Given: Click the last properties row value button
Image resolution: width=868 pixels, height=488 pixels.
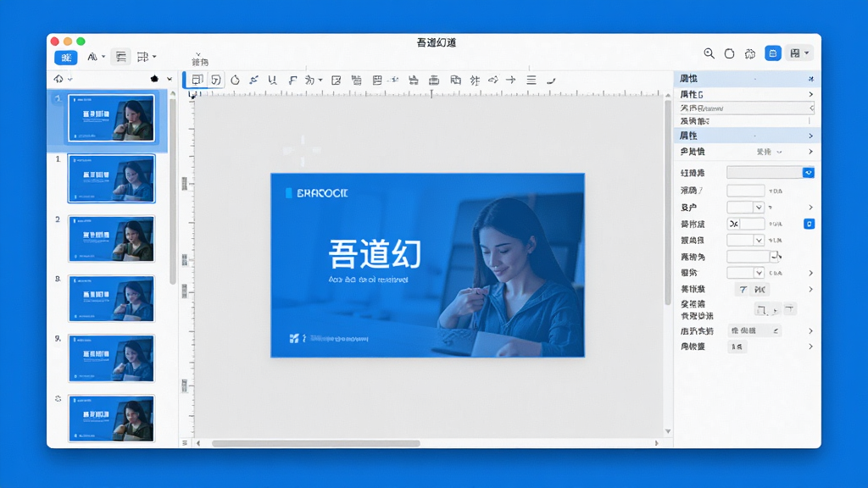Looking at the screenshot, I should [x=737, y=347].
